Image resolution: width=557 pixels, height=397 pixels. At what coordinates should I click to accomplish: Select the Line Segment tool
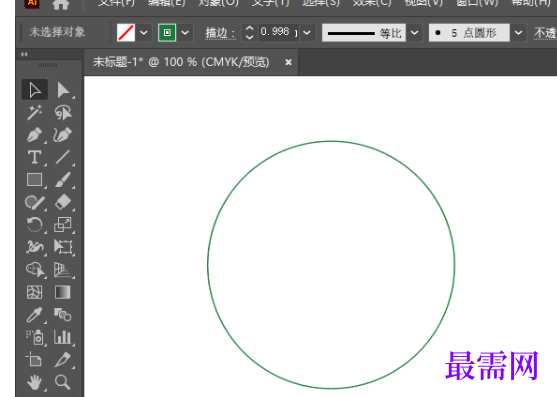pos(63,157)
